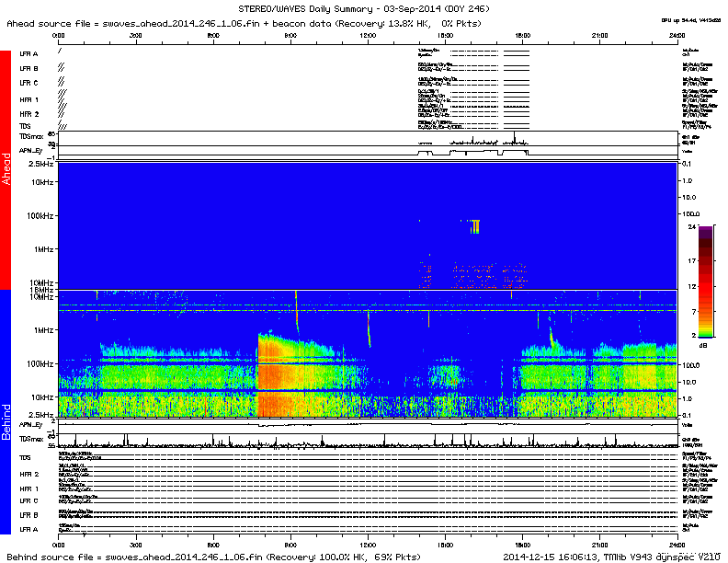
Task: Select the APN_Ey label in Ahead panel
Action: tap(30, 151)
